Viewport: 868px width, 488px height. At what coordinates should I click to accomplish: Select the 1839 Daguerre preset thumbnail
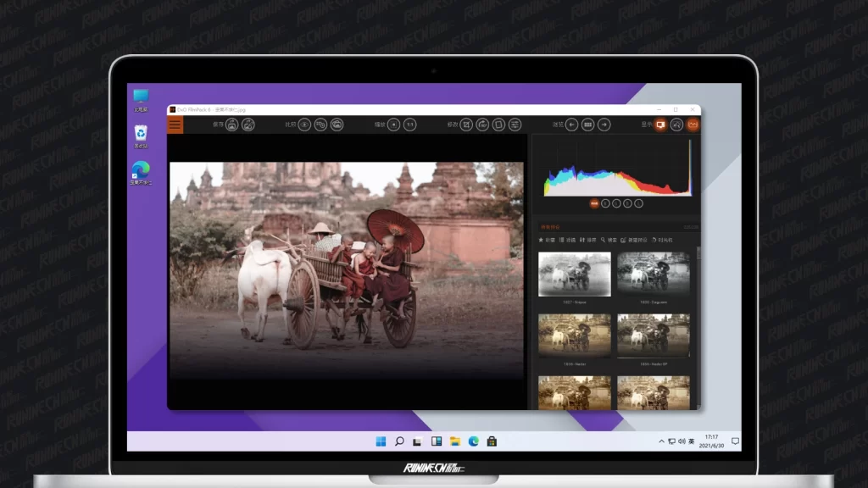(653, 274)
